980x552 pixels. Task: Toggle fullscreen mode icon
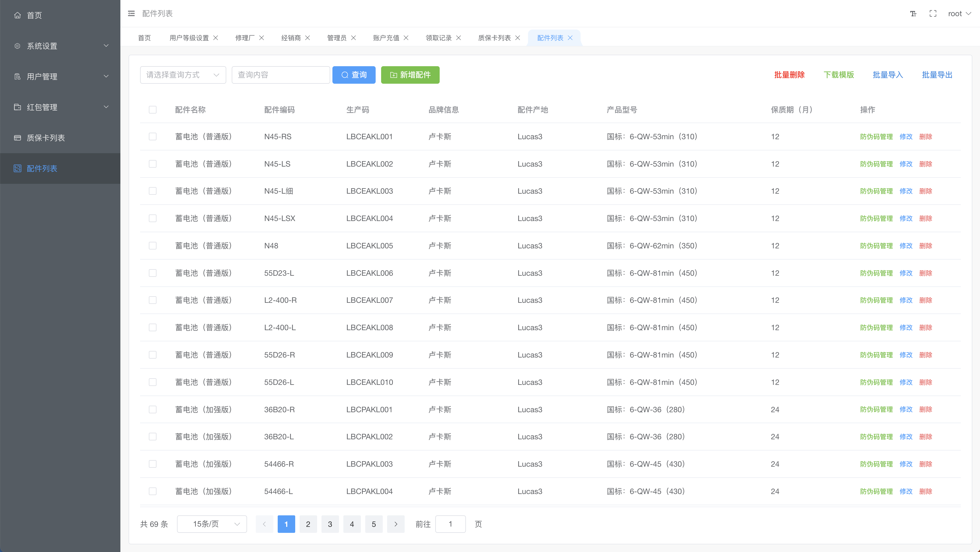[x=933, y=14]
